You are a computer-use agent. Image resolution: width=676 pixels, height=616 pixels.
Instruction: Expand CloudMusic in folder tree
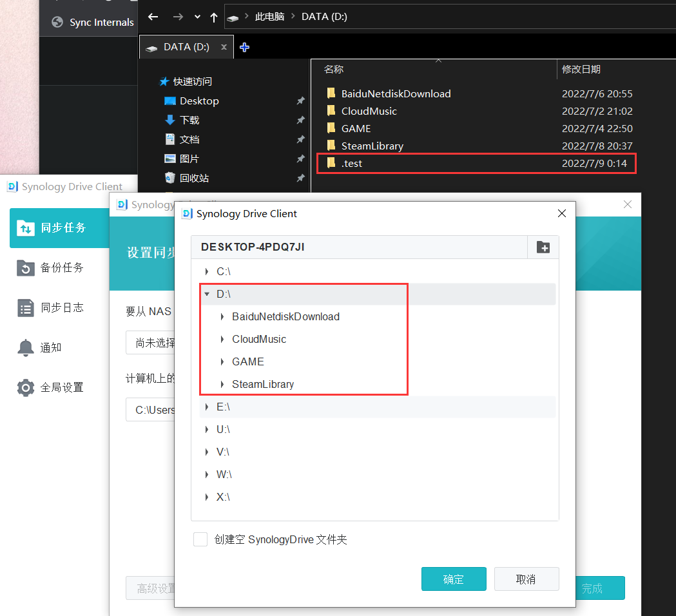[x=222, y=340]
